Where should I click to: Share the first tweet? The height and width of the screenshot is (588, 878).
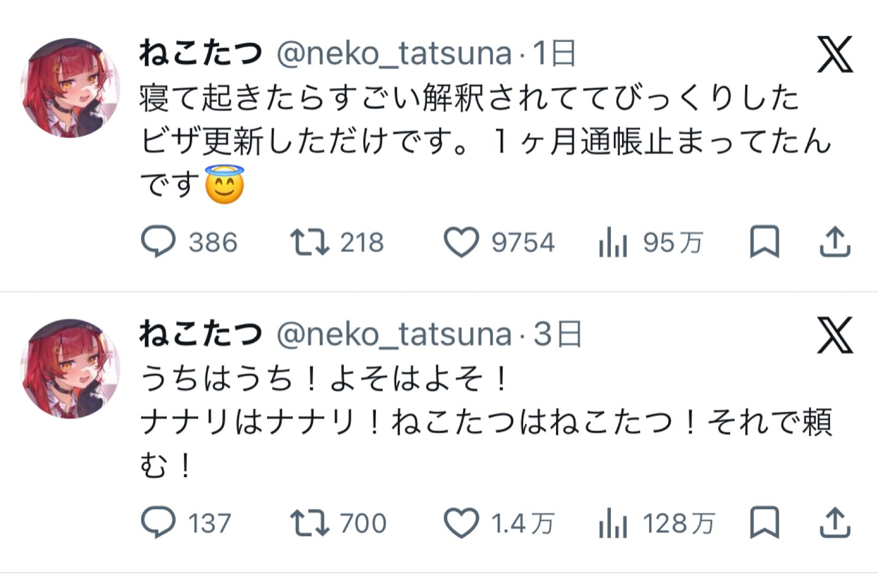click(x=835, y=242)
